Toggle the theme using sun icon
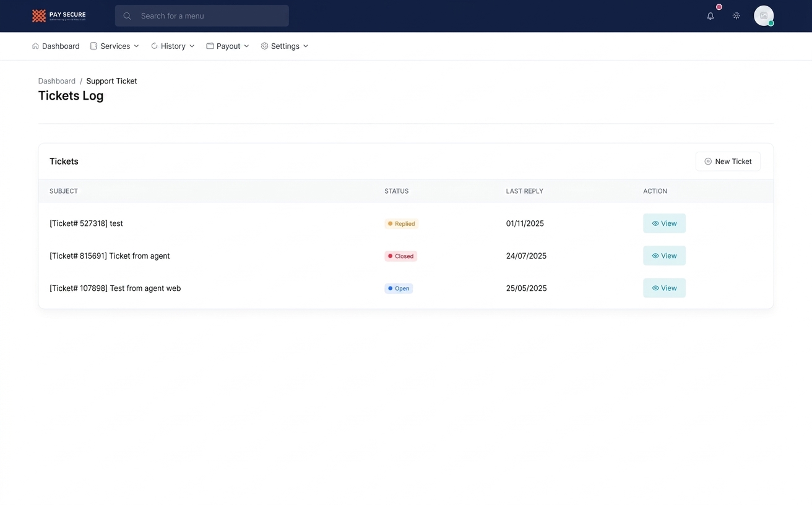The image size is (812, 505). [x=736, y=16]
